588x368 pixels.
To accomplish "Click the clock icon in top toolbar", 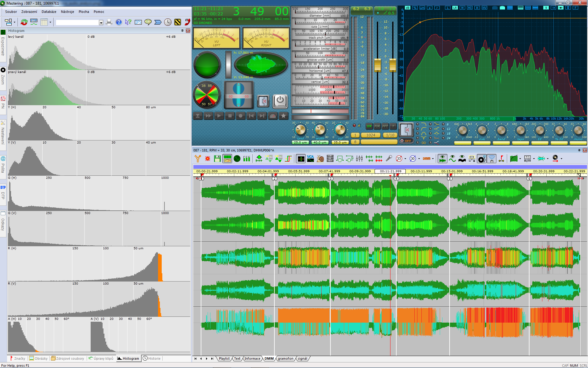I will click(x=168, y=22).
